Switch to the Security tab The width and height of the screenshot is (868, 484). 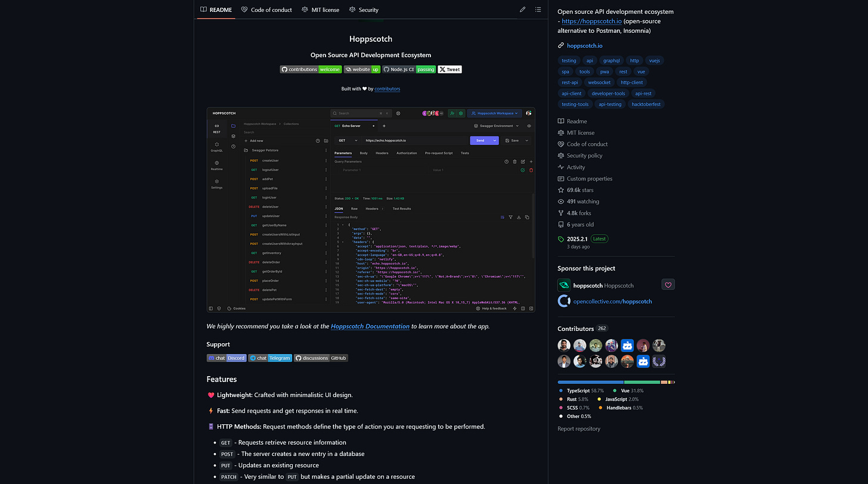point(364,10)
